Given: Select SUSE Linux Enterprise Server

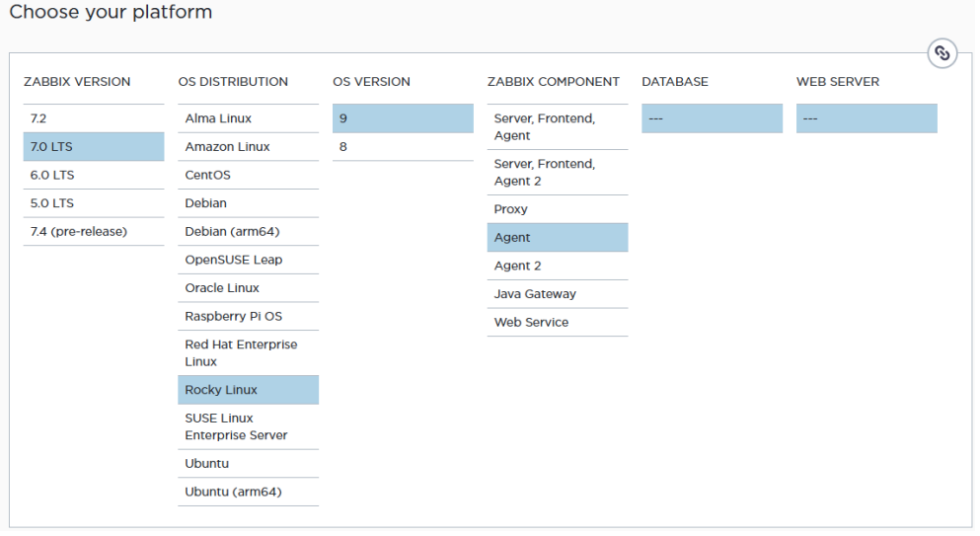Looking at the screenshot, I should 248,426.
